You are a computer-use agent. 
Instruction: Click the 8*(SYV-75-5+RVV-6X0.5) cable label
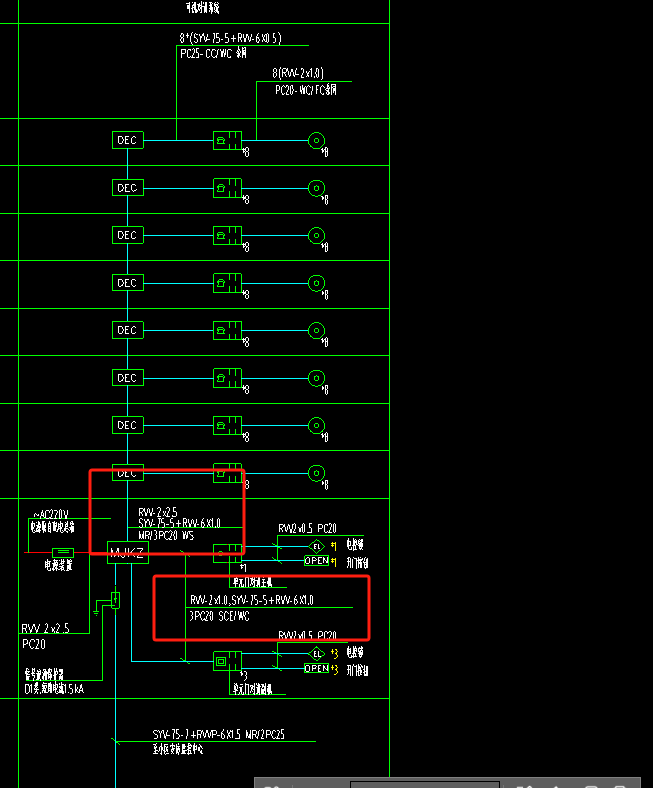pyautogui.click(x=230, y=38)
